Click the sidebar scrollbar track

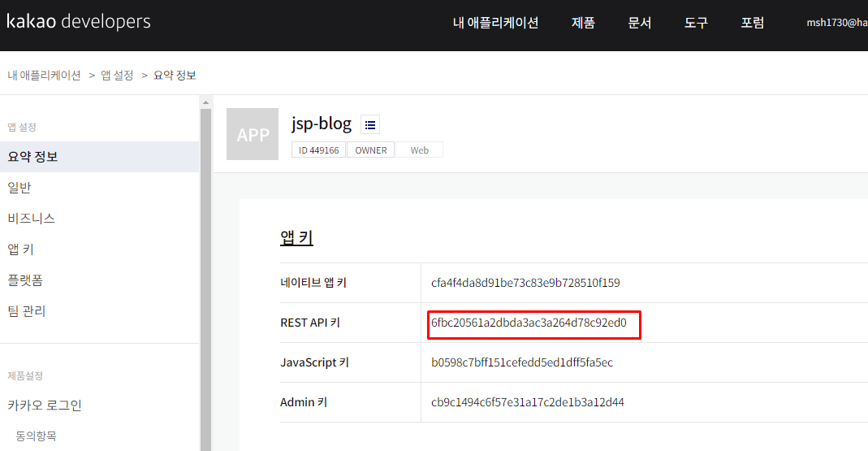point(206,280)
